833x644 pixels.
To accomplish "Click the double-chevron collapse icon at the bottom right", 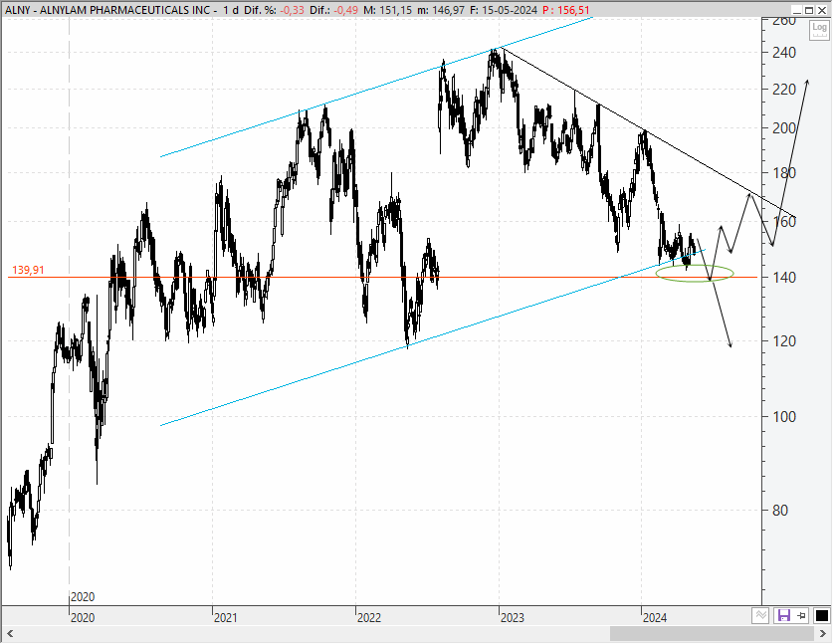I will click(760, 616).
